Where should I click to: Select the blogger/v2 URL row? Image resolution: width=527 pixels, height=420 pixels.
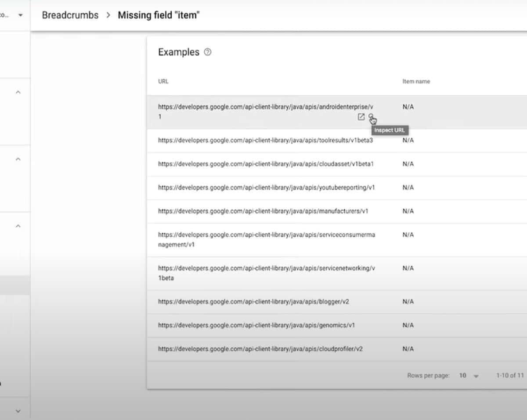click(253, 302)
